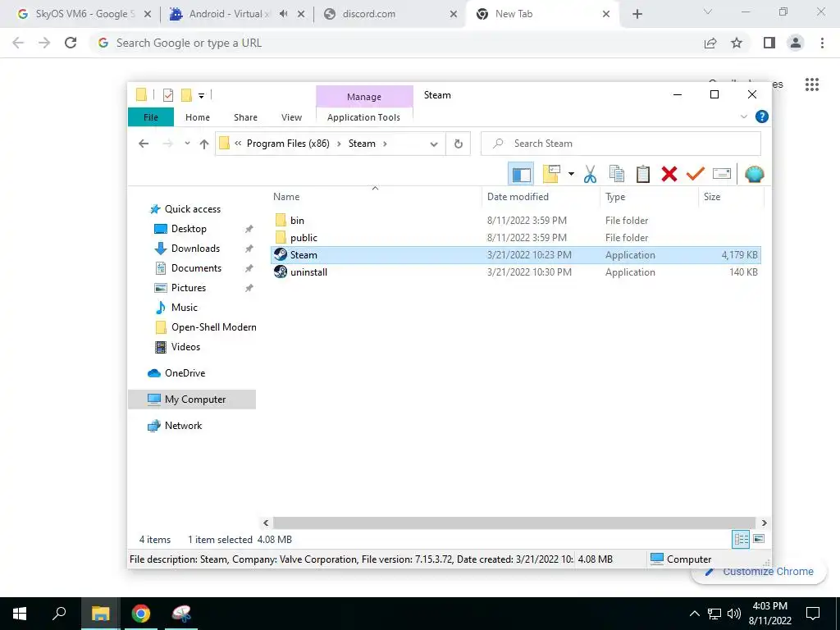Refresh the Steam folder view
The width and height of the screenshot is (840, 630).
458,144
